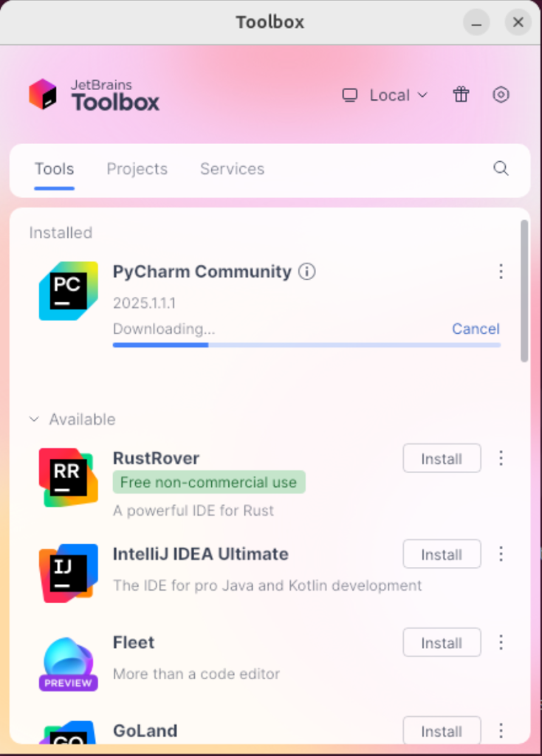Click the PyCharm download progress bar
This screenshot has width=542, height=756.
(306, 346)
